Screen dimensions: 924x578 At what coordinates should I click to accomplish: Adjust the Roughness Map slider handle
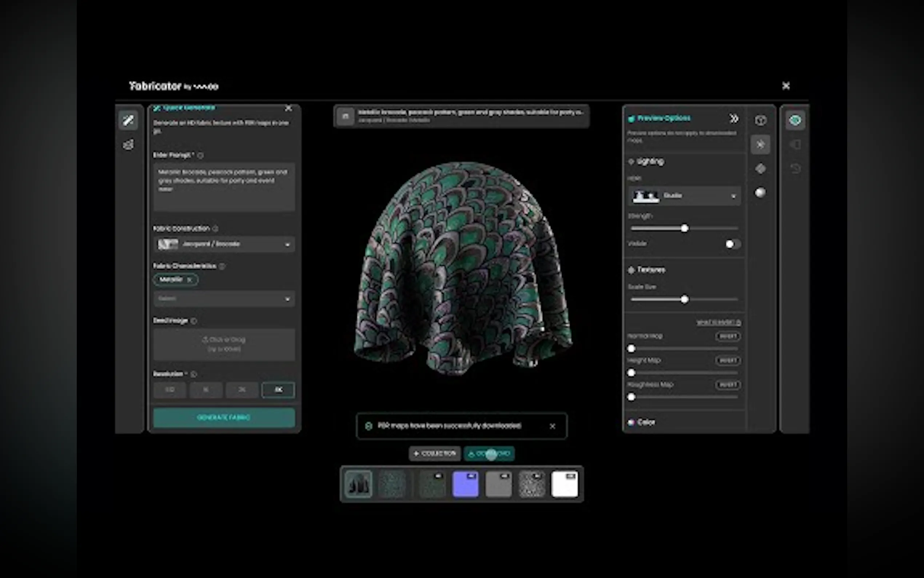click(632, 397)
